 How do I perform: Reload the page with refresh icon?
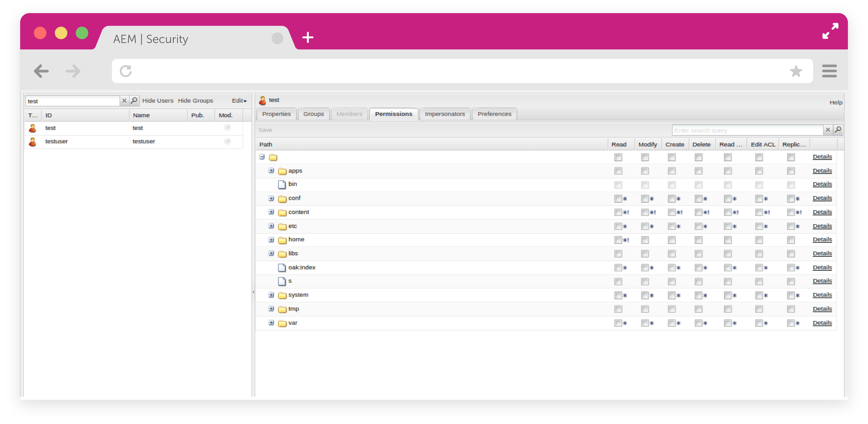tap(126, 71)
